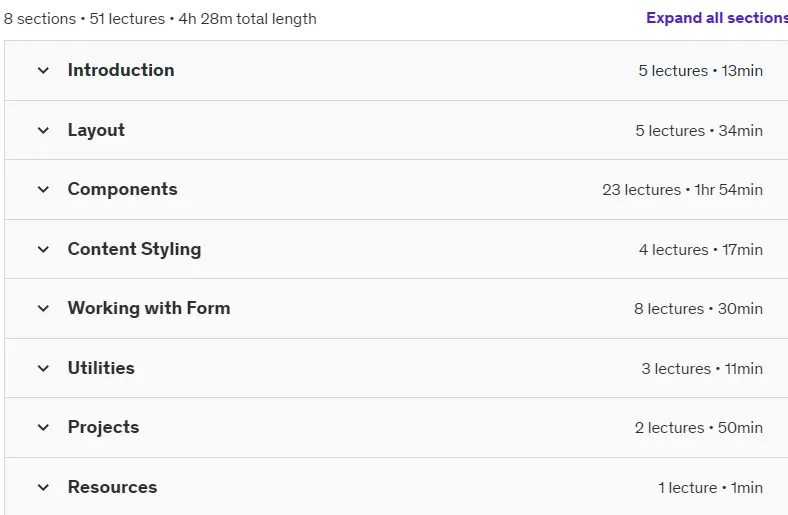Click the Projects section chevron
Image resolution: width=788 pixels, height=515 pixels.
(43, 428)
